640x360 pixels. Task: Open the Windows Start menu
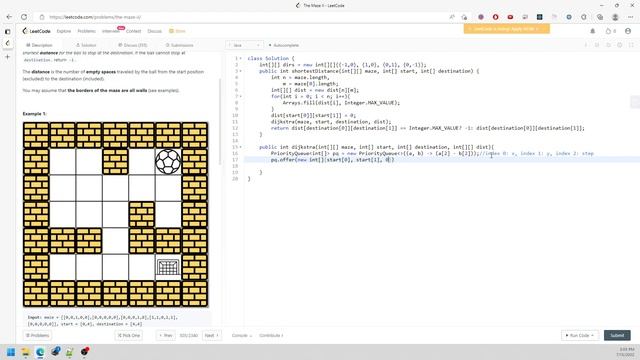point(11,352)
